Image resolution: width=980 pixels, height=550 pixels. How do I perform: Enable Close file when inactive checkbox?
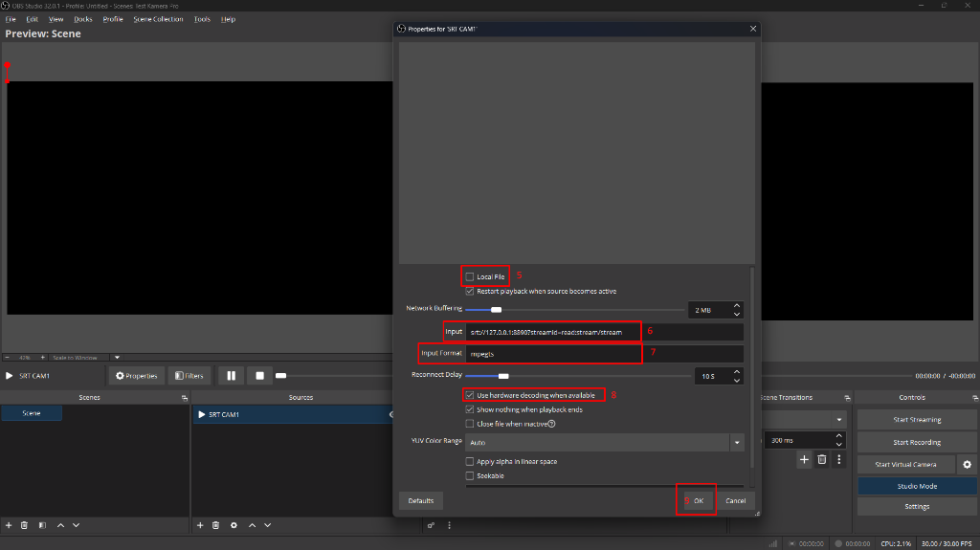[x=470, y=424]
